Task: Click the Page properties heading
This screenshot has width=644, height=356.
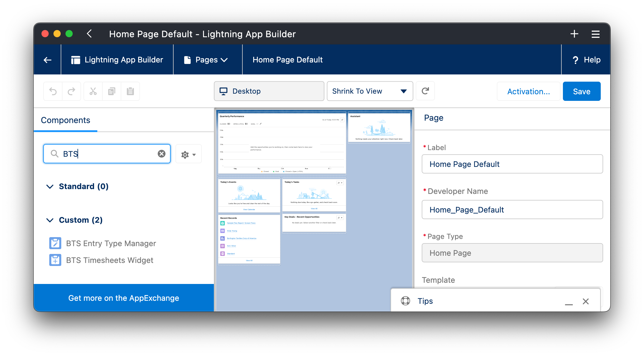Action: point(433,118)
